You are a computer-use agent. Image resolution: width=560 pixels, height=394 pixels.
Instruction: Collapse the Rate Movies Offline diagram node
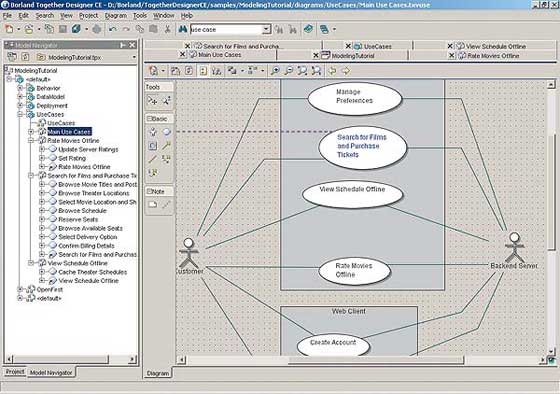[x=31, y=140]
